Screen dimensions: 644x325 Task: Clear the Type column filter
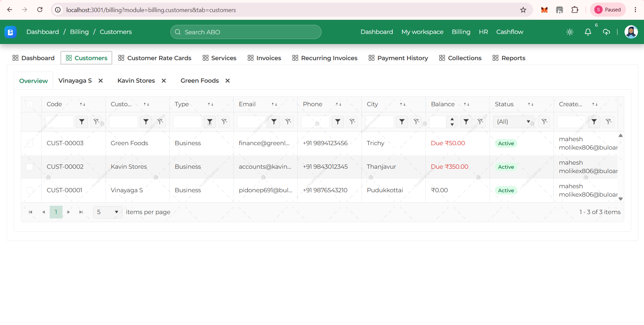(x=224, y=122)
